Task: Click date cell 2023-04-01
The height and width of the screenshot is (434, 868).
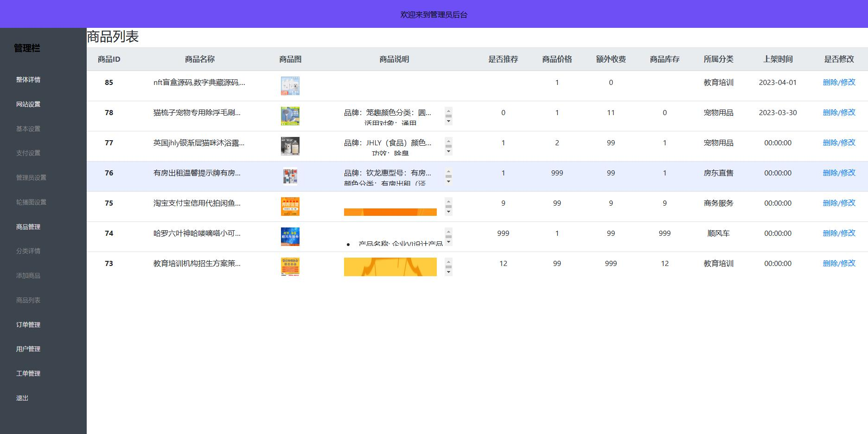Action: coord(778,83)
